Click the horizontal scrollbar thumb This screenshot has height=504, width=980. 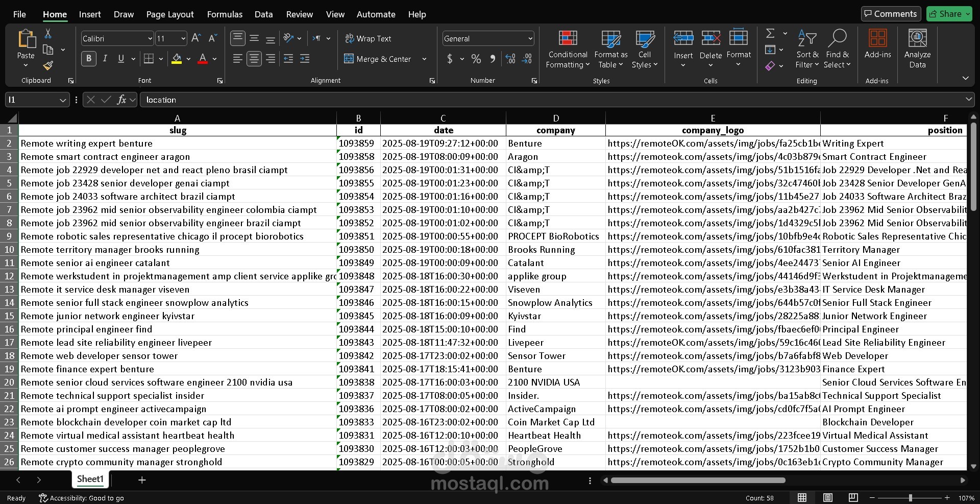[x=698, y=480]
